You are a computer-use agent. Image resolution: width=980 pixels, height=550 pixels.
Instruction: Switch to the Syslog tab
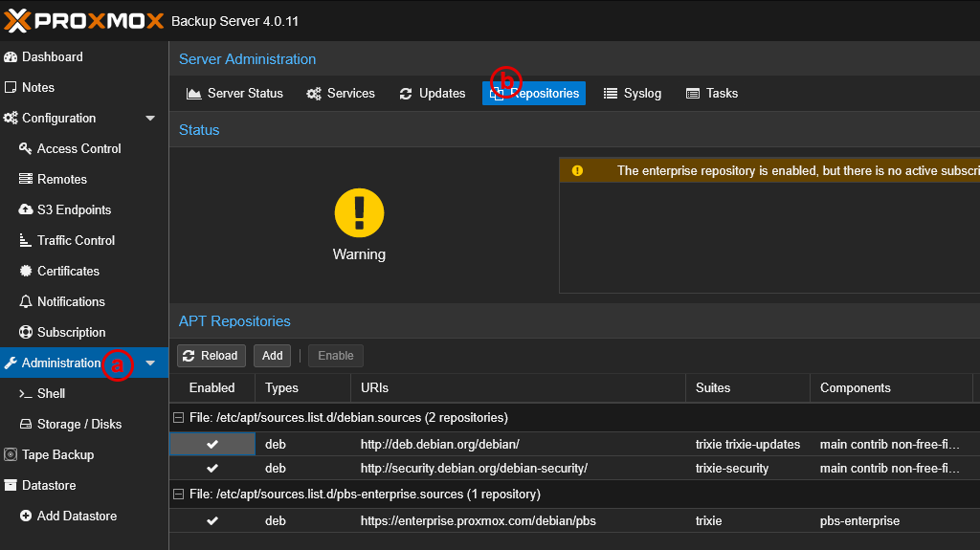click(x=633, y=94)
